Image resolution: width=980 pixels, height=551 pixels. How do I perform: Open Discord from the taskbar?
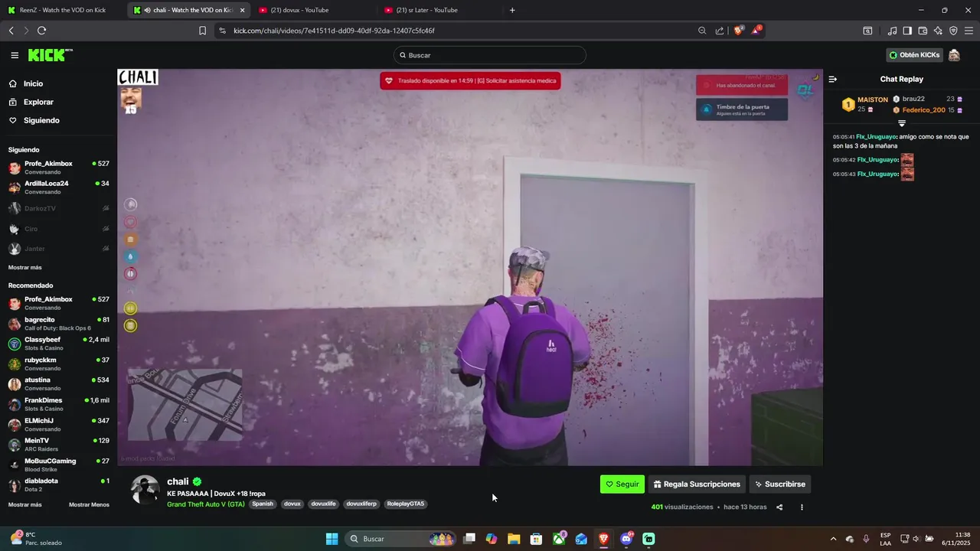coord(626,539)
